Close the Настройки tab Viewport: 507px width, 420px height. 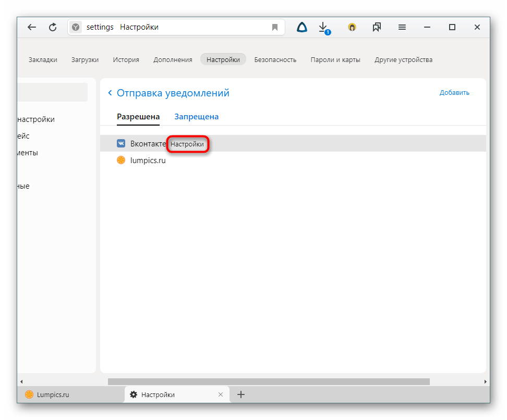click(x=221, y=394)
